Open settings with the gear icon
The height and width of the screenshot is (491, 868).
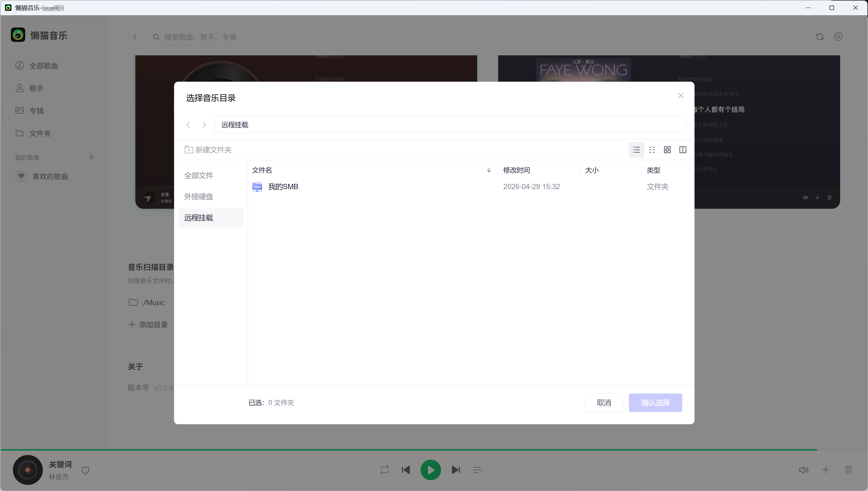[x=838, y=37]
